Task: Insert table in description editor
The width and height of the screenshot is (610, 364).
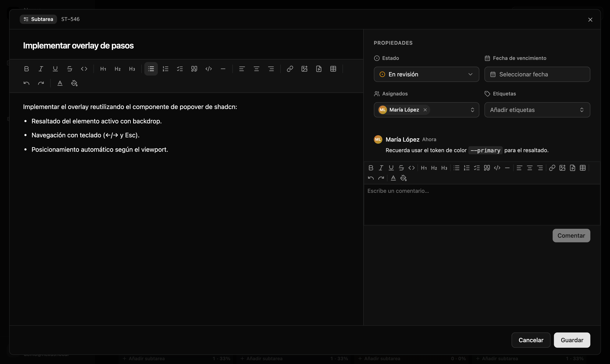Action: 333,69
